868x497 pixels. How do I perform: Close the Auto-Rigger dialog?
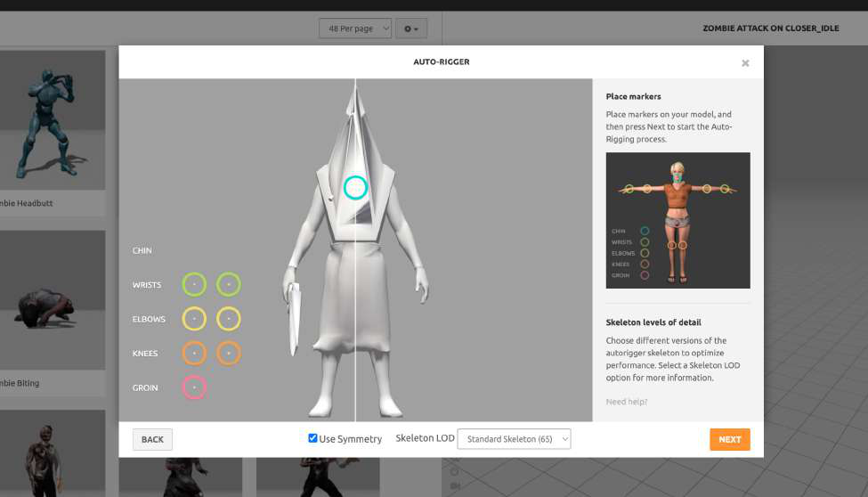[x=745, y=63]
